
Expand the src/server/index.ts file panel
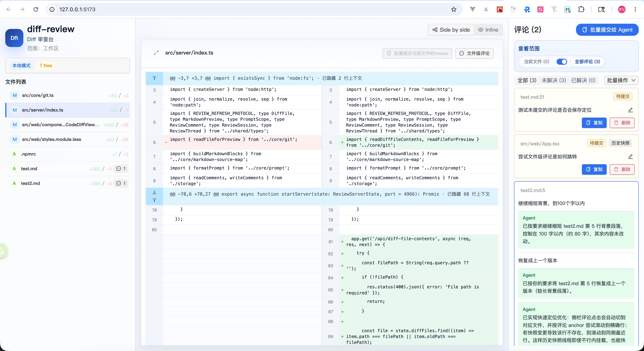pos(156,53)
